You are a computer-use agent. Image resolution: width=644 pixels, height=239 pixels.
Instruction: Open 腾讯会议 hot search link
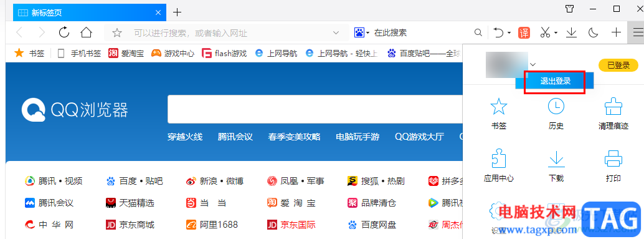coord(235,137)
